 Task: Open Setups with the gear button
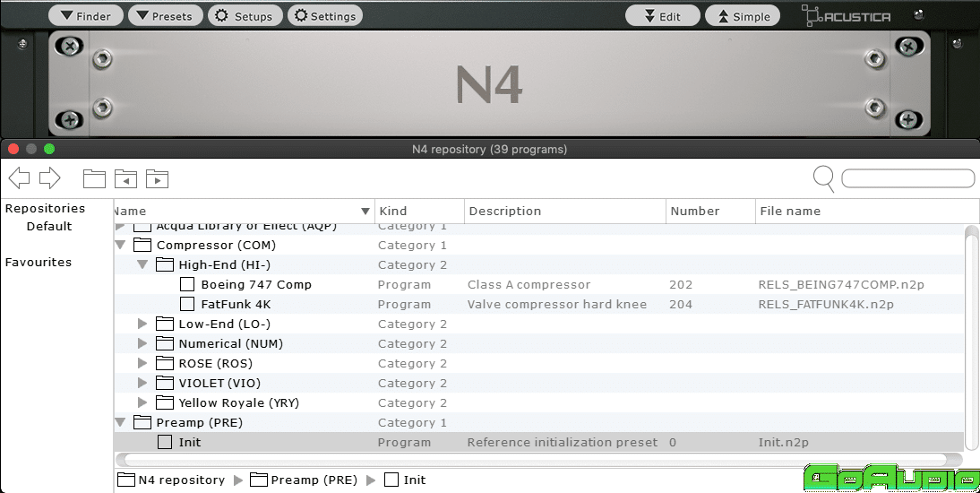point(245,16)
